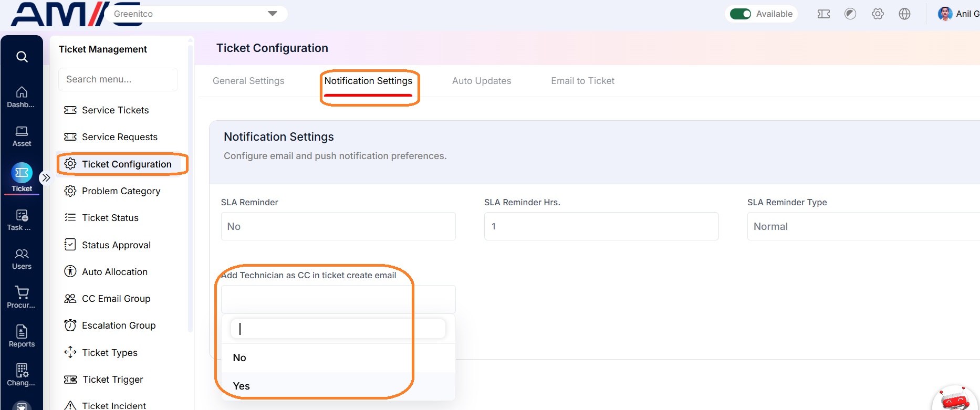Collapse the side menu with double-chevron
This screenshot has height=410, width=980.
(x=46, y=177)
